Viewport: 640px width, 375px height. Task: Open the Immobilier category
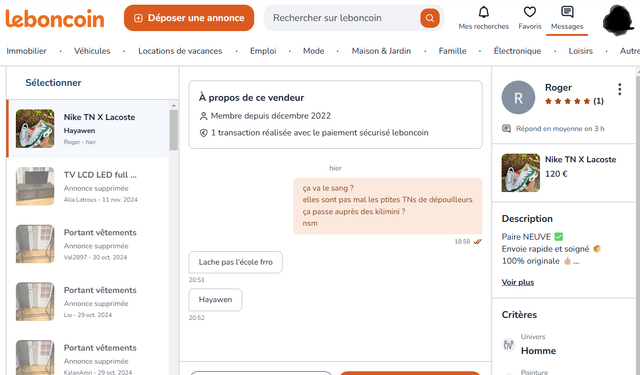pos(27,51)
